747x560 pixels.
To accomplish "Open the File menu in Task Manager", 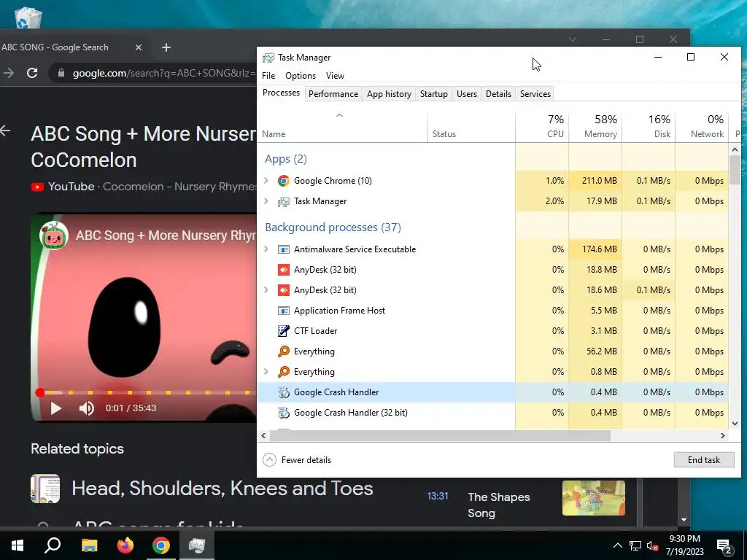I will 268,76.
